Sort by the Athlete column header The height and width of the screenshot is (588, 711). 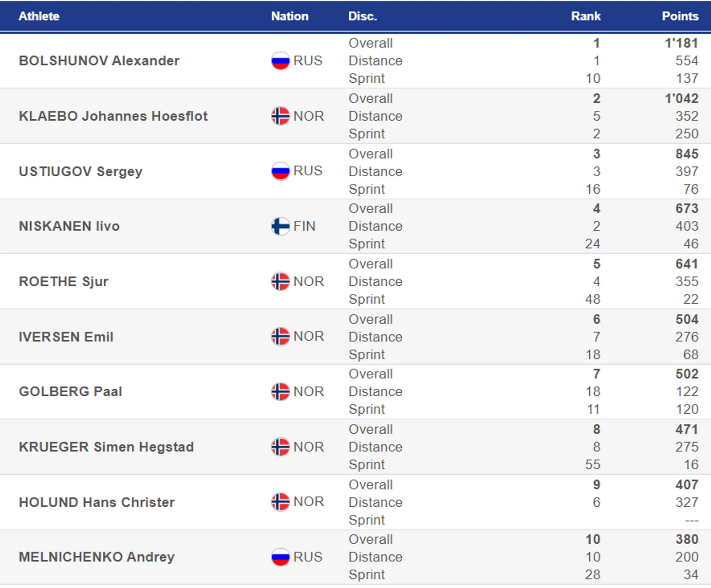pyautogui.click(x=39, y=16)
